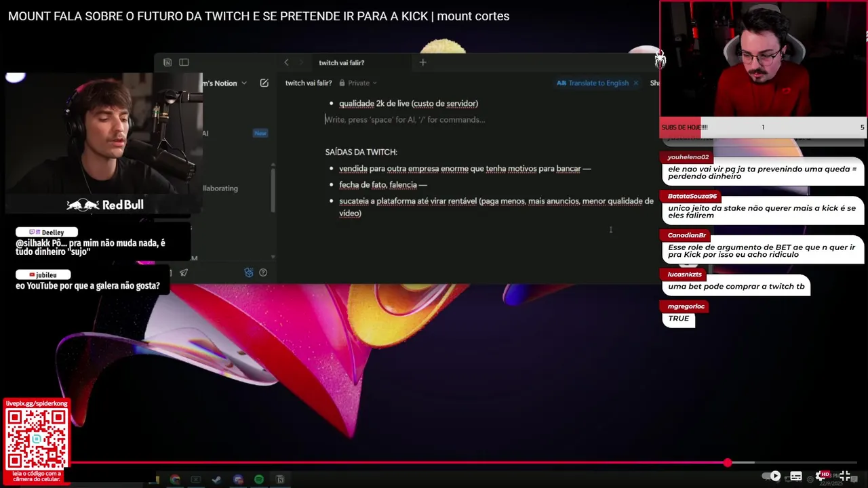Open Steam in the taskbar
868x488 pixels.
coord(216,479)
